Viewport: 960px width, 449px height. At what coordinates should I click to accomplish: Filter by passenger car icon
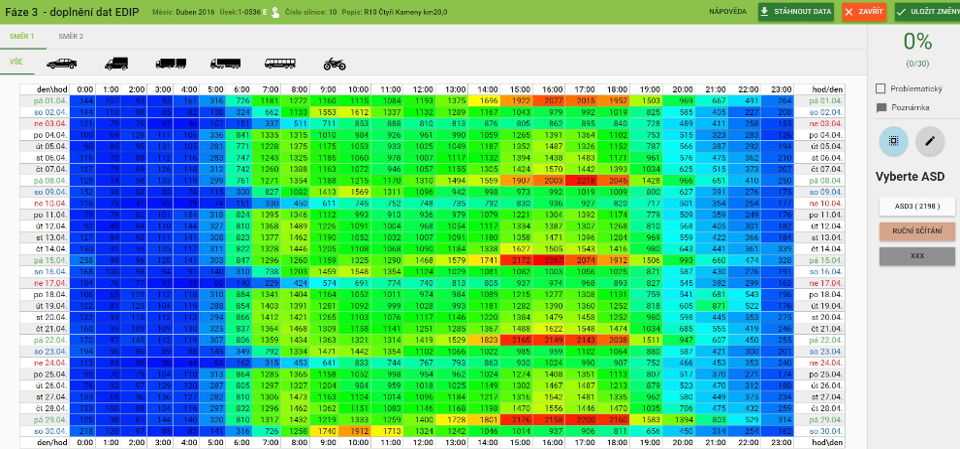click(61, 63)
